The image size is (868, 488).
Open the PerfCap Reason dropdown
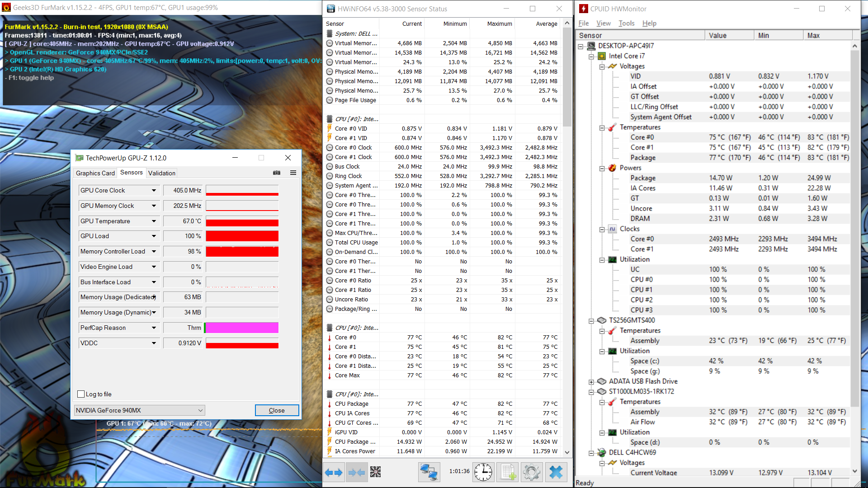pos(154,328)
